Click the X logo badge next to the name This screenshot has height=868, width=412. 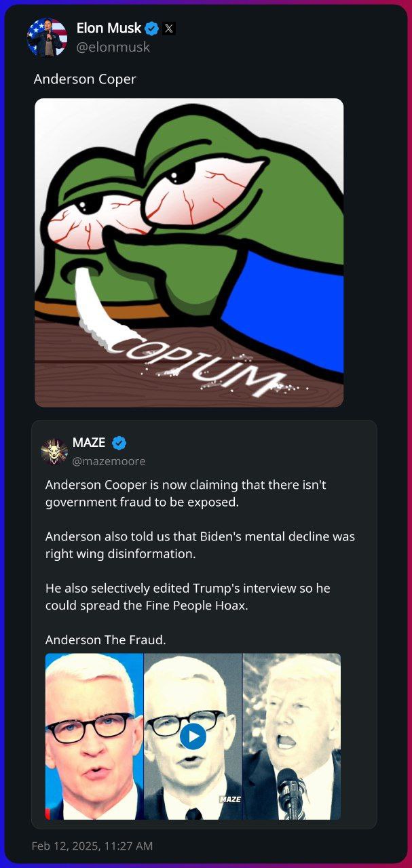[x=169, y=28]
